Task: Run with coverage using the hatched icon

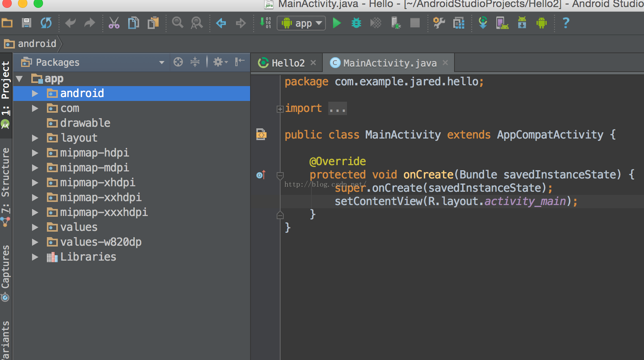Action: [376, 23]
